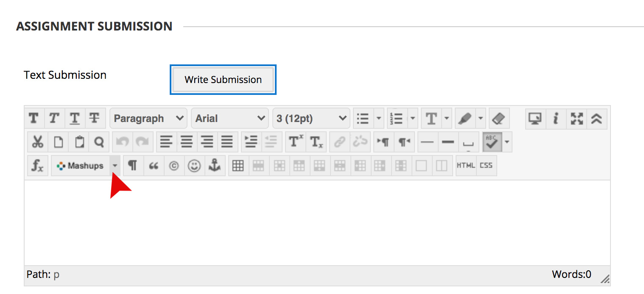Insert a bulleted list

tap(363, 119)
